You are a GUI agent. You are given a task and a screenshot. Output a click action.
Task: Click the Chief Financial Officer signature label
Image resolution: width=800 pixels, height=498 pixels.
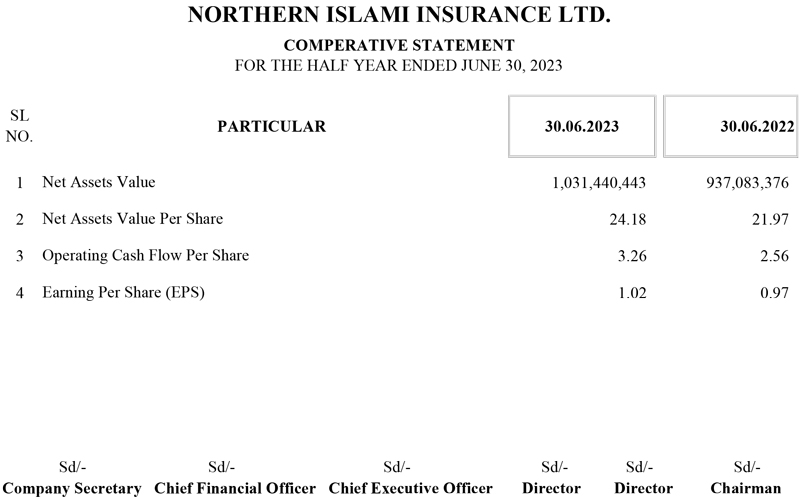pyautogui.click(x=235, y=489)
